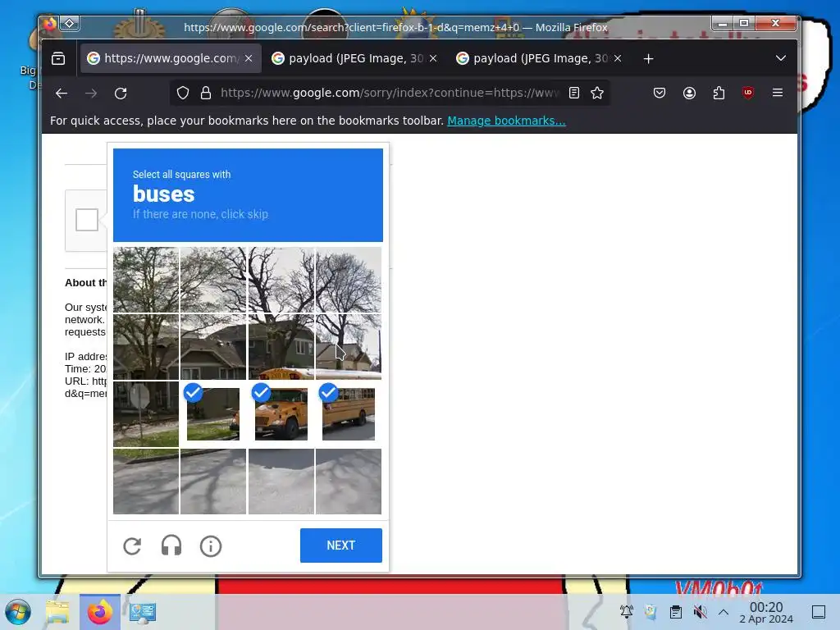Viewport: 840px width, 630px height.
Task: Click the notification bell tray icon
Action: (626, 611)
